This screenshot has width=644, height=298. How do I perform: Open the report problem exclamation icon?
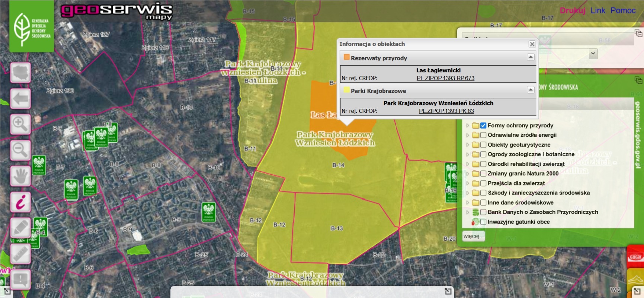tap(20, 279)
